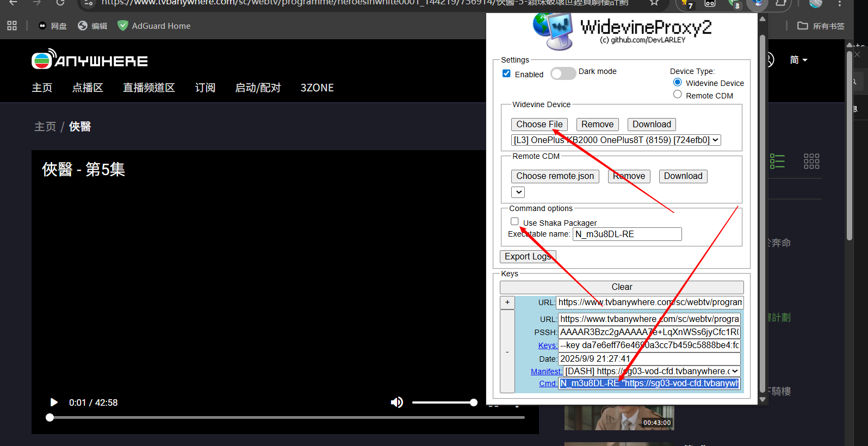
Task: Open the AdGuard Home bookmark
Action: 154,26
